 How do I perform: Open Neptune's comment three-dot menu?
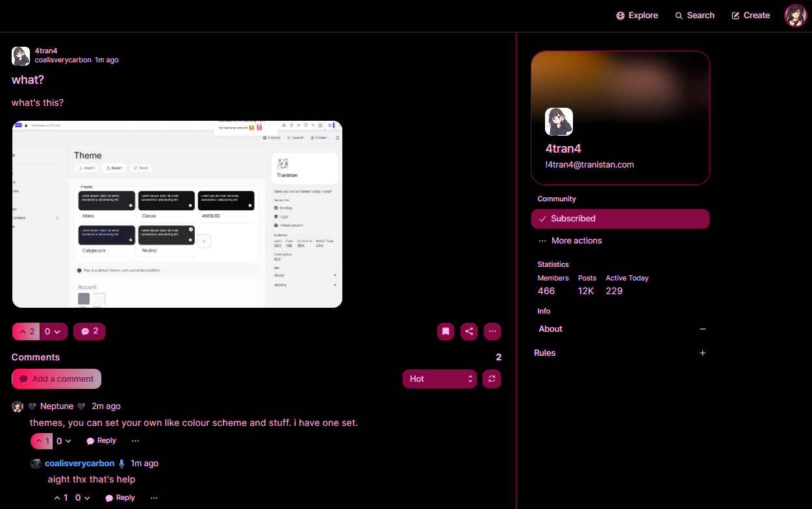[x=135, y=441]
